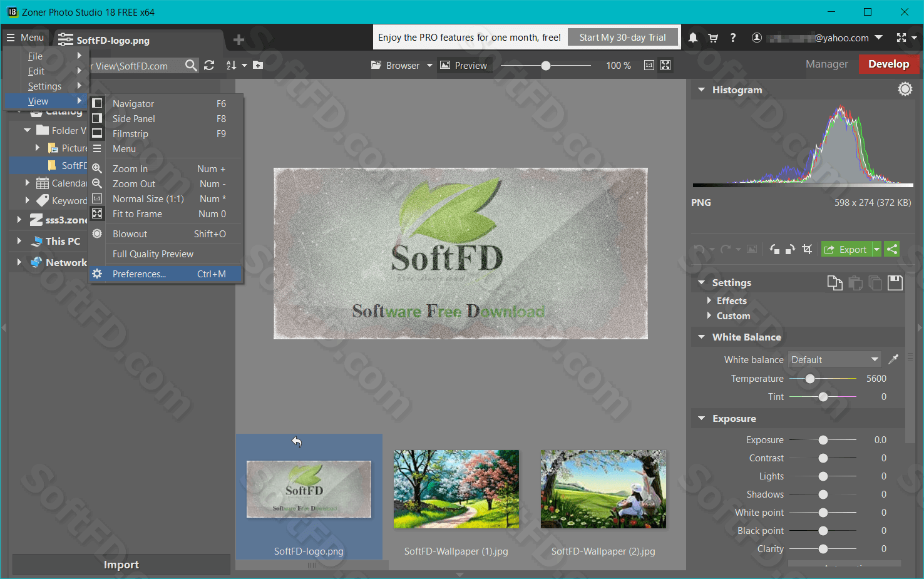Select Normal Size (1:1) menu item
The width and height of the screenshot is (924, 579).
(x=166, y=199)
